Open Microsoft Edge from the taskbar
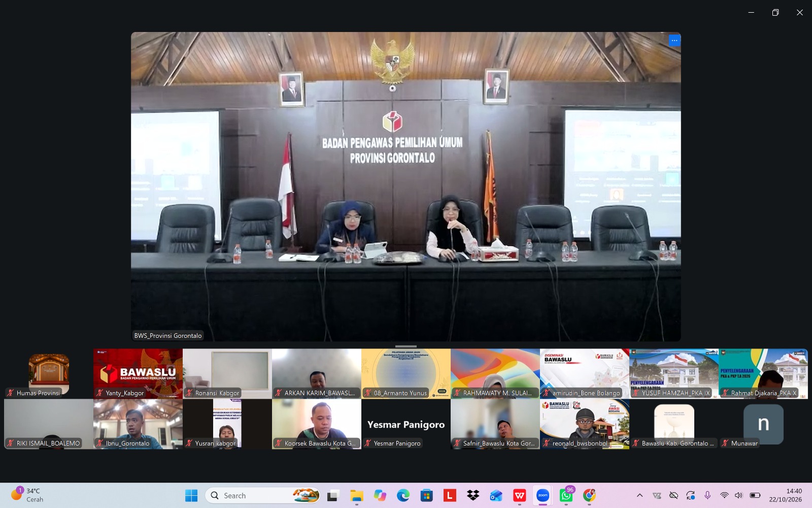Image resolution: width=812 pixels, height=508 pixels. point(403,495)
